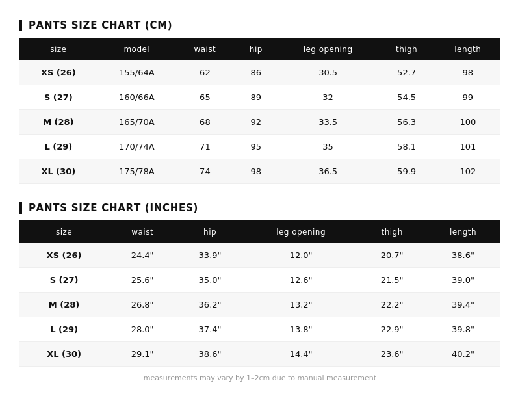Click the 24.4" waist value
Viewport: 520px width, 420px height.
tap(142, 256)
